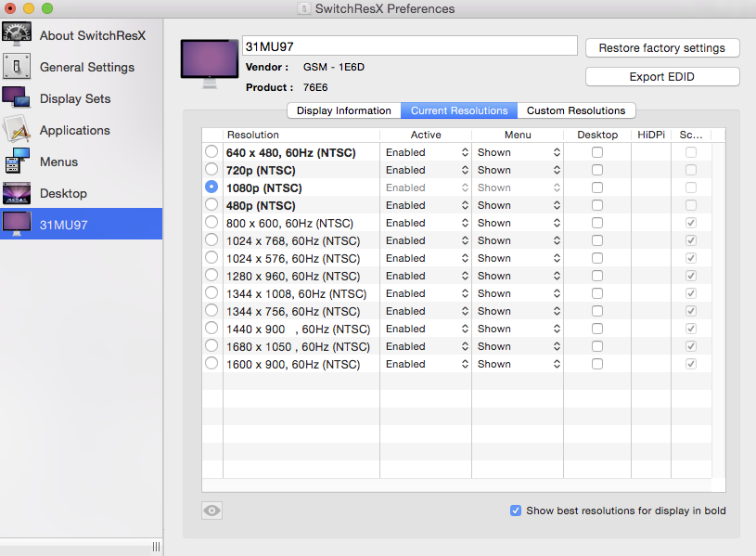Click the Active column header
This screenshot has height=556, width=756.
coord(426,135)
